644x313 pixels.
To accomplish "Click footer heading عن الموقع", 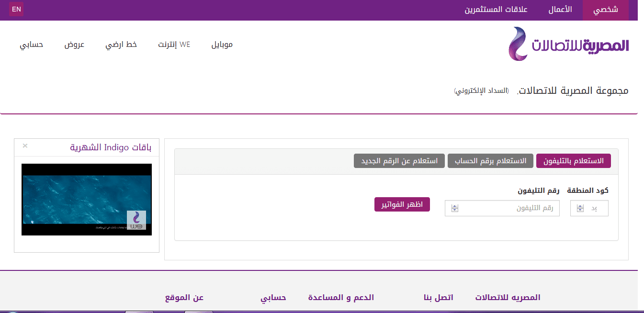I will 184,297.
